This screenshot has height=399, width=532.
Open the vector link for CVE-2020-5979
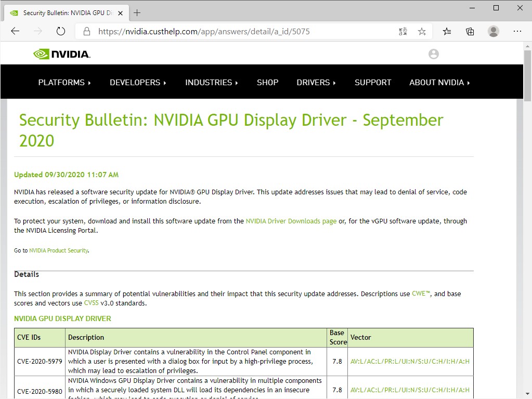pyautogui.click(x=410, y=362)
